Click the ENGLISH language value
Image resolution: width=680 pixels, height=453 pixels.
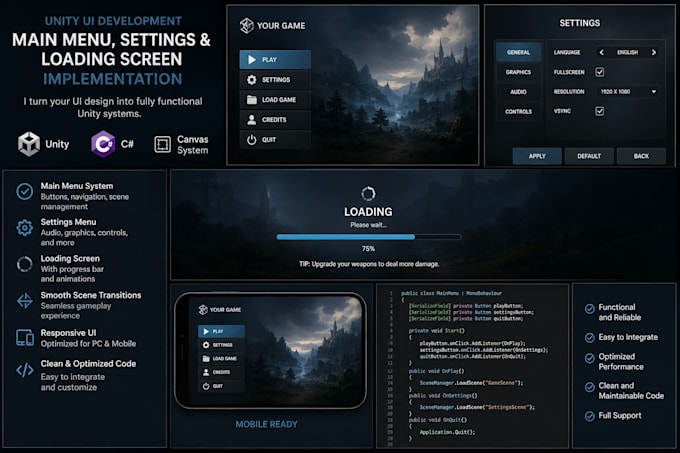tap(628, 52)
